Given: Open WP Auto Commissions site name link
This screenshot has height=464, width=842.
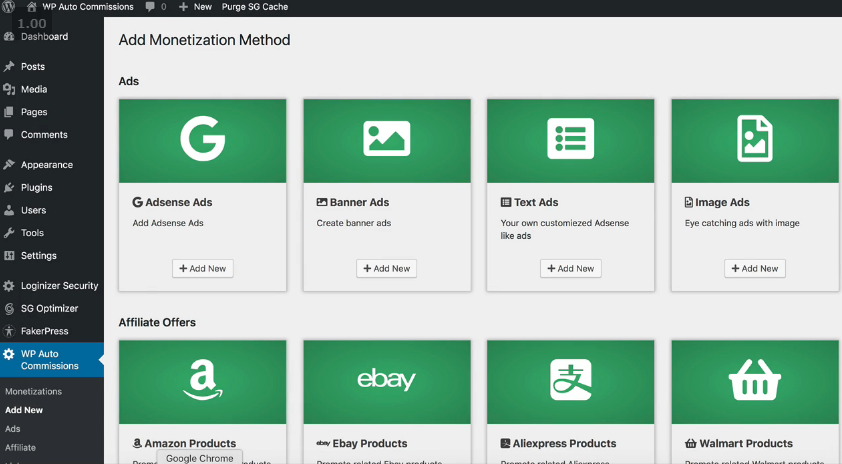Looking at the screenshot, I should 88,7.
